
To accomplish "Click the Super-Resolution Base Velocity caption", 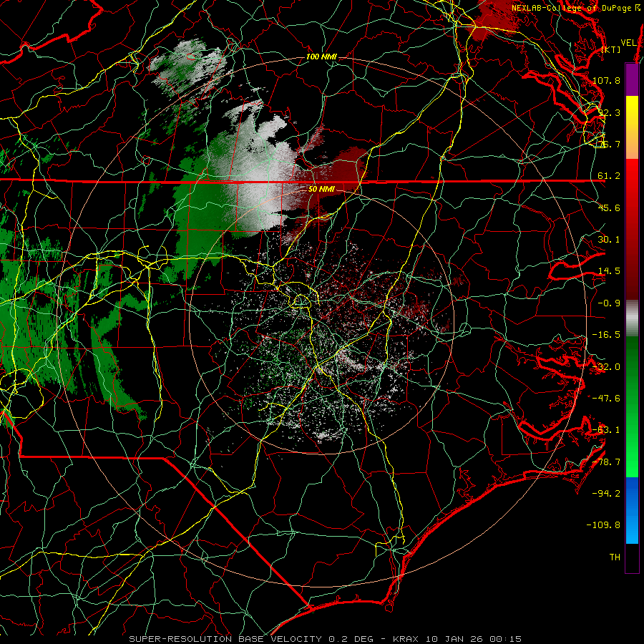I will [x=326, y=639].
